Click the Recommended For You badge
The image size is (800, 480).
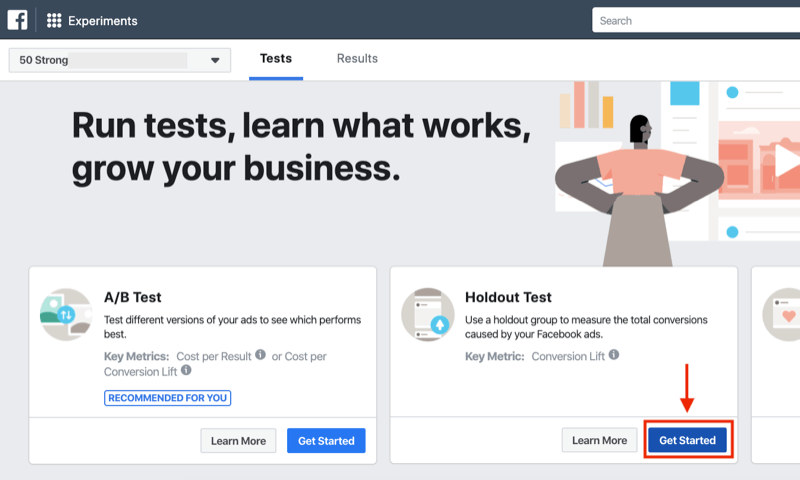tap(168, 398)
